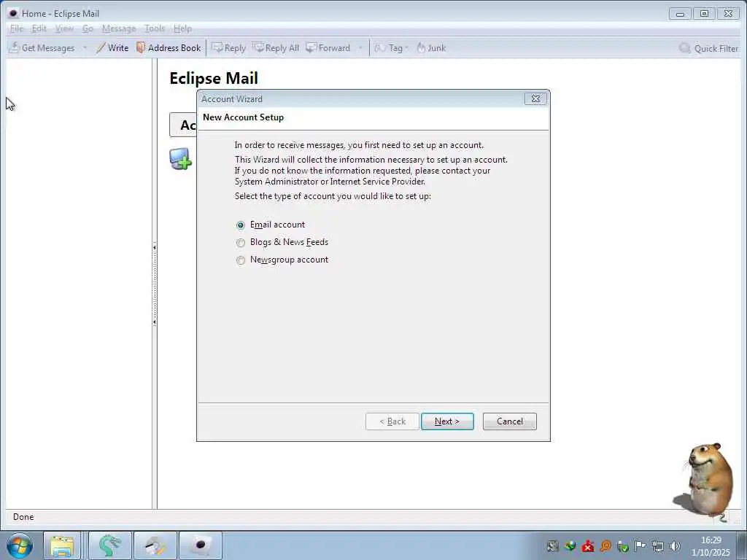This screenshot has width=747, height=560.
Task: Open the Help menu
Action: [x=182, y=28]
